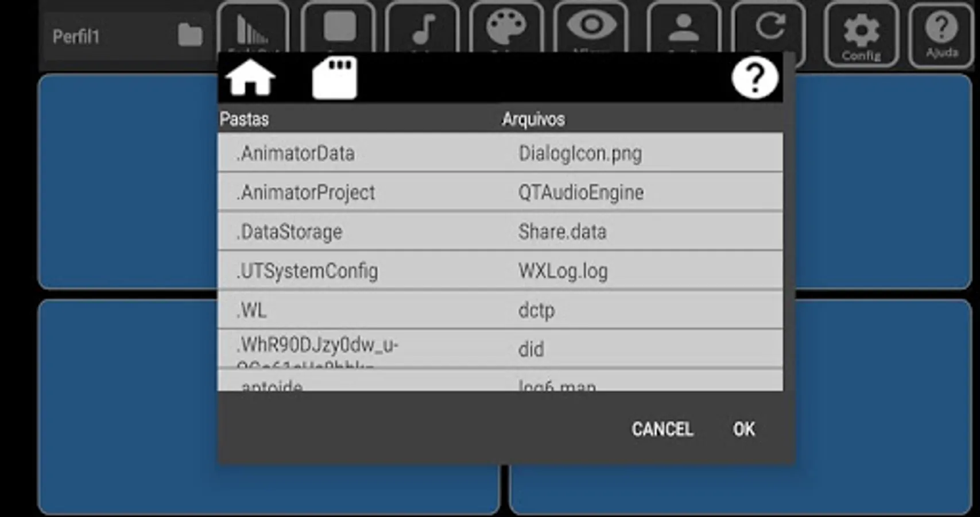Open the person profile toolbar icon
Viewport: 980px width, 517px height.
(684, 28)
